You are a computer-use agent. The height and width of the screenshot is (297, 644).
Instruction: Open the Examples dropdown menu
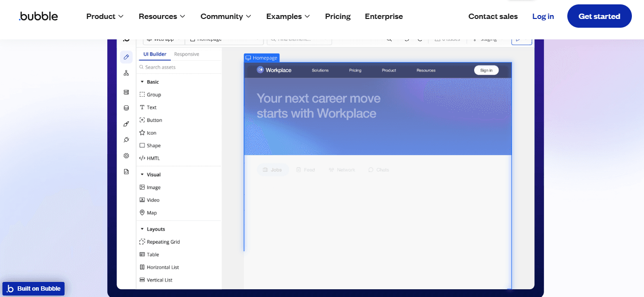coord(288,16)
